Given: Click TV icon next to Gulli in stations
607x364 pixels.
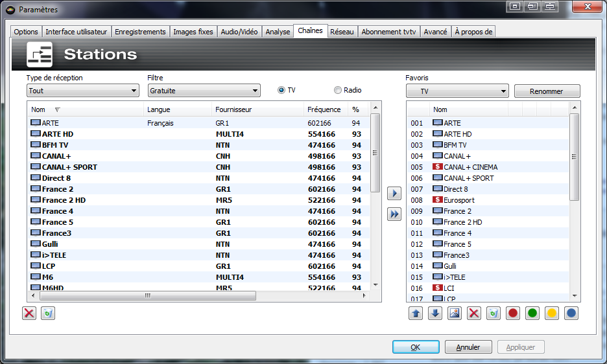Looking at the screenshot, I should 36,244.
